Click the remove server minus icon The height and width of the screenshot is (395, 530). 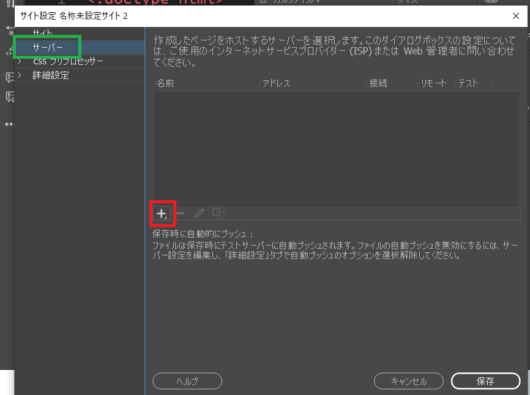point(180,214)
